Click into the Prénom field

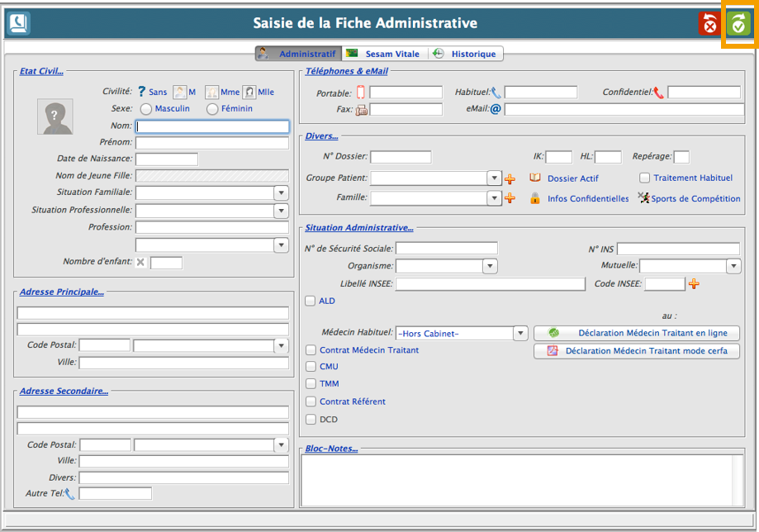[x=212, y=143]
